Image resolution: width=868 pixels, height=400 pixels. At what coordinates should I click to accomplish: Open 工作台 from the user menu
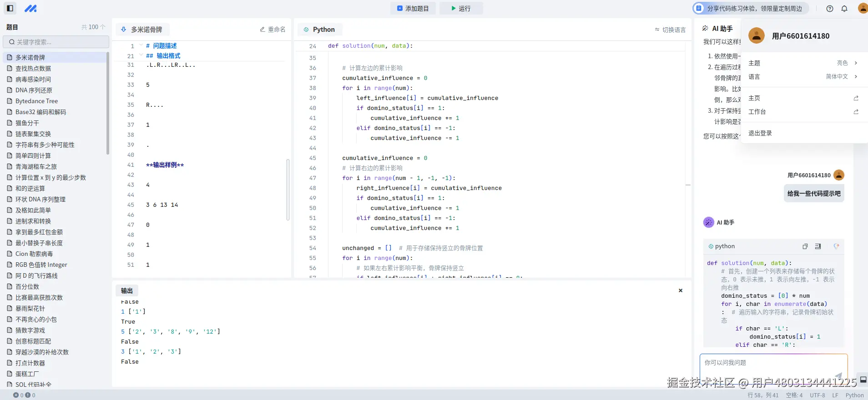757,112
